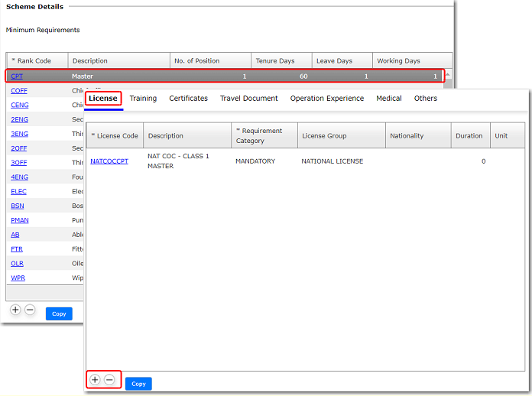Open the Certificates tab
The width and height of the screenshot is (532, 396).
188,99
